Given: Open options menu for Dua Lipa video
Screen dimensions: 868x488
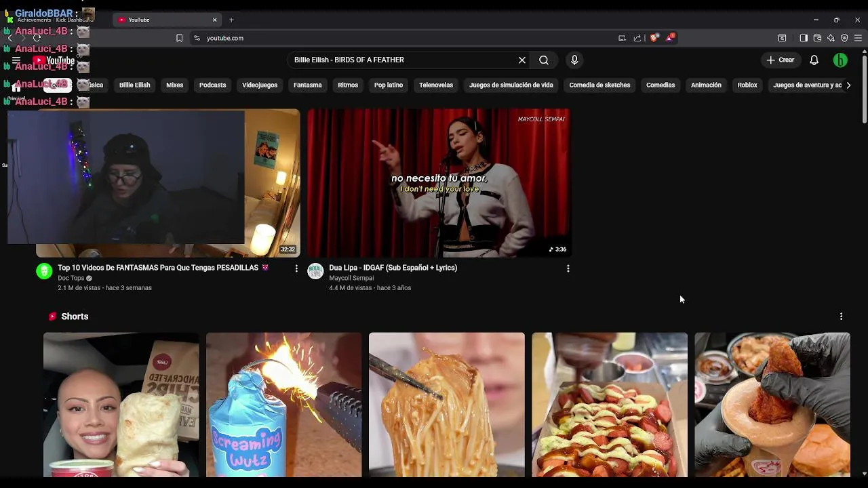Looking at the screenshot, I should coord(568,268).
